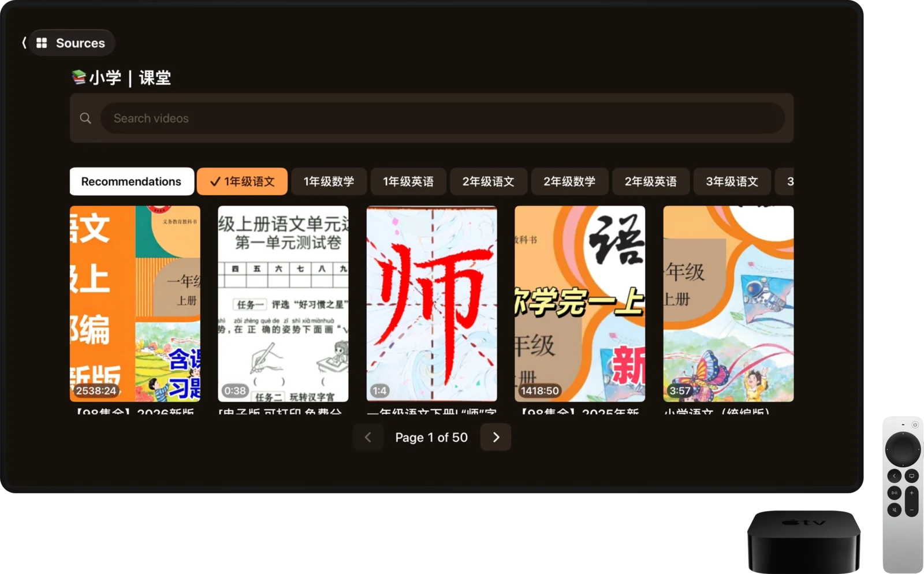Click the 小学｜课堂 source title

coord(130,77)
